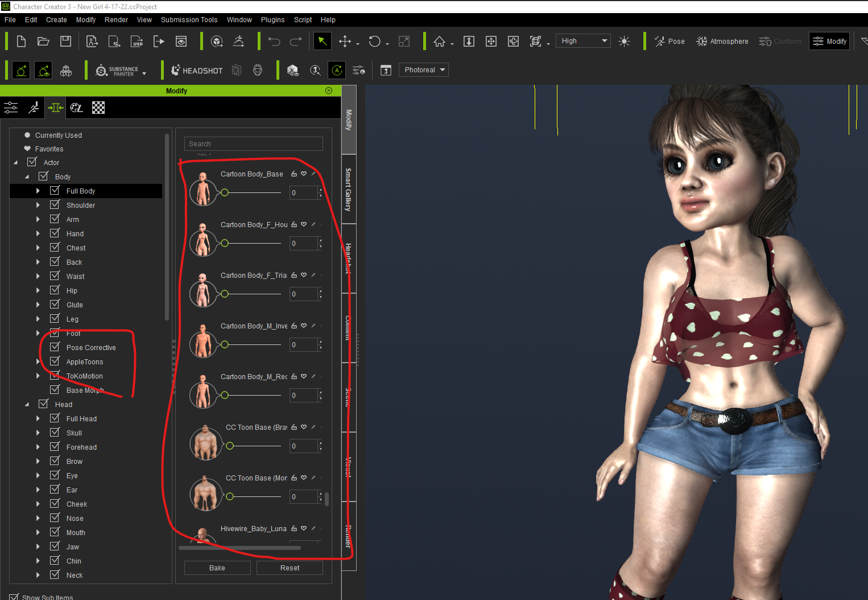868x600 pixels.
Task: Click the three cubes icon
Action: pos(66,71)
